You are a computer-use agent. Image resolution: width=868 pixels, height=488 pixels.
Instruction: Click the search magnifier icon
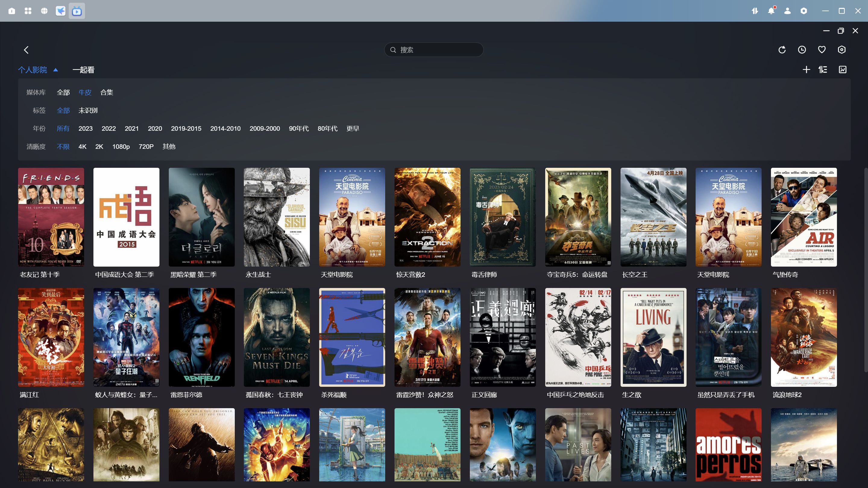point(393,50)
